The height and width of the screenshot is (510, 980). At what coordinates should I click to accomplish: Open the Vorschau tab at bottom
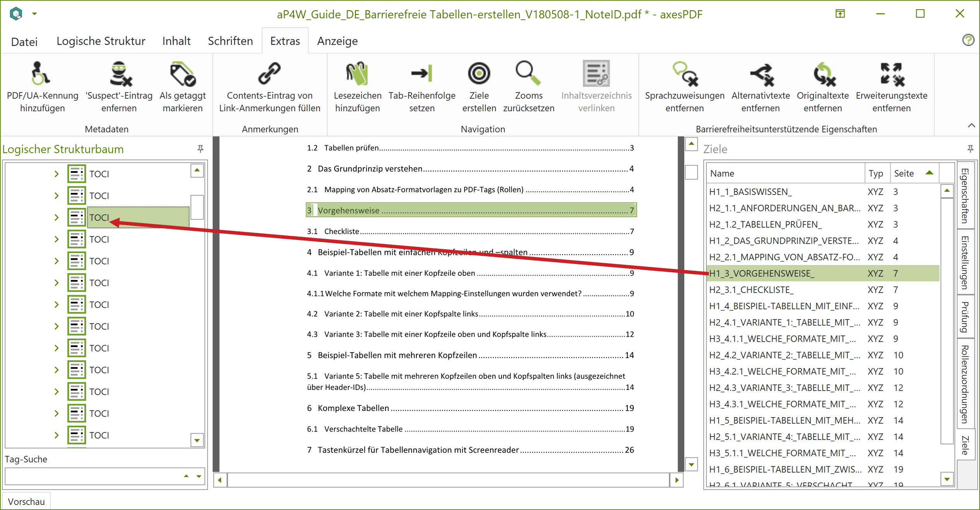[x=26, y=501]
